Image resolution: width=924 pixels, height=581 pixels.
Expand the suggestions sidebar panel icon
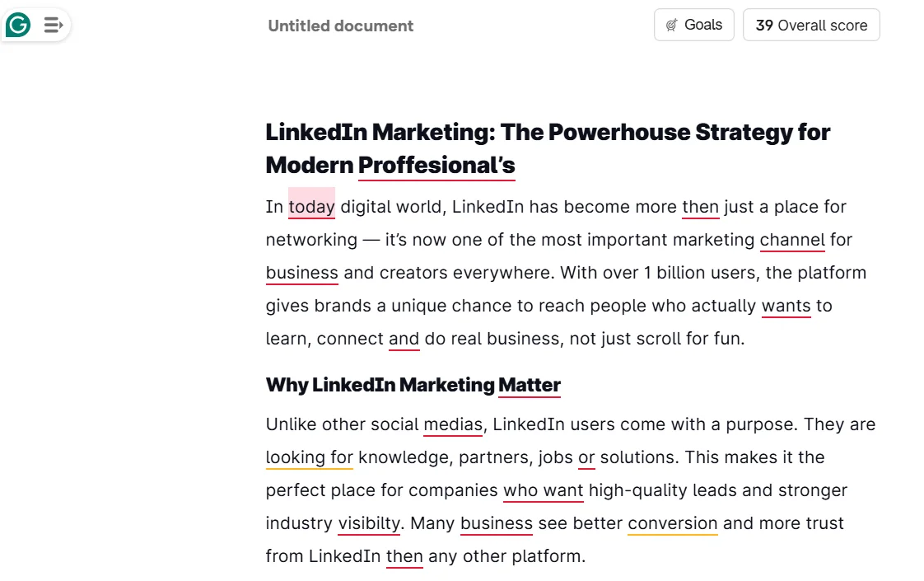(53, 24)
